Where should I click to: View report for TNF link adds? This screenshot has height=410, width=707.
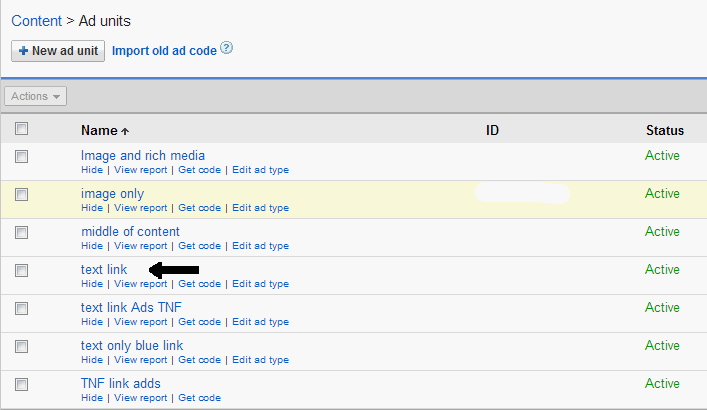(141, 398)
